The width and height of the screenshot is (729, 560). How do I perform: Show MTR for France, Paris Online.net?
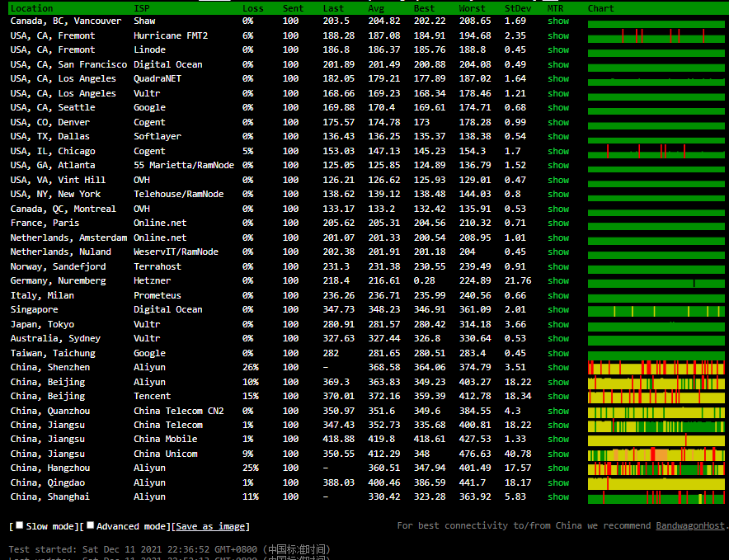click(558, 223)
